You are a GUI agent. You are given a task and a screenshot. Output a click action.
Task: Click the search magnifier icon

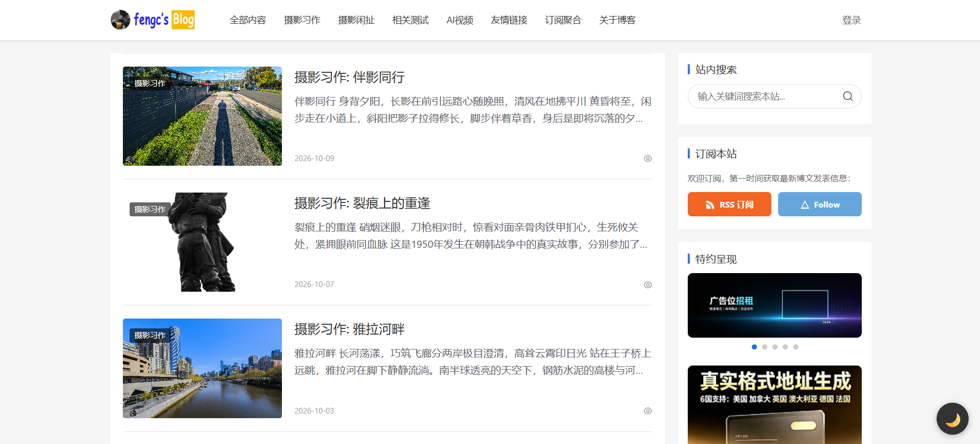(848, 97)
